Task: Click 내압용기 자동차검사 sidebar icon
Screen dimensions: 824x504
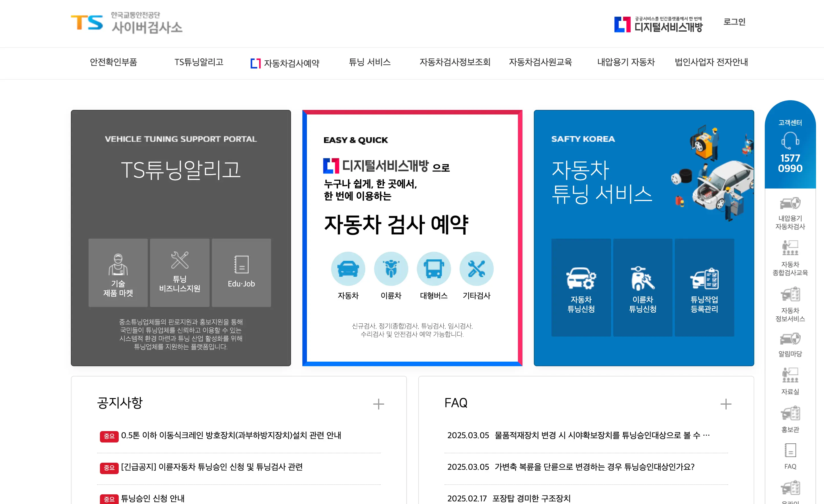Action: pos(790,212)
